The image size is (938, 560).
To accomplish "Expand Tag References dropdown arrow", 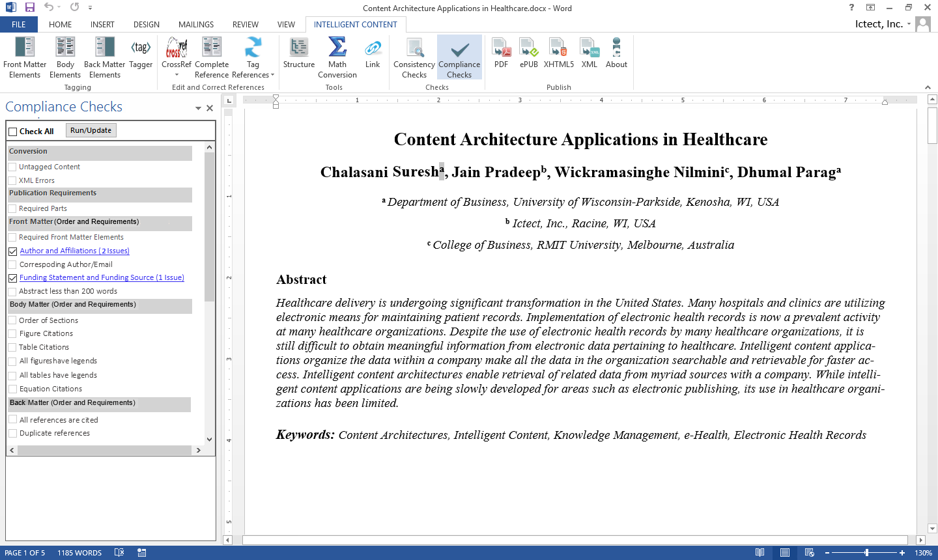I will [272, 75].
